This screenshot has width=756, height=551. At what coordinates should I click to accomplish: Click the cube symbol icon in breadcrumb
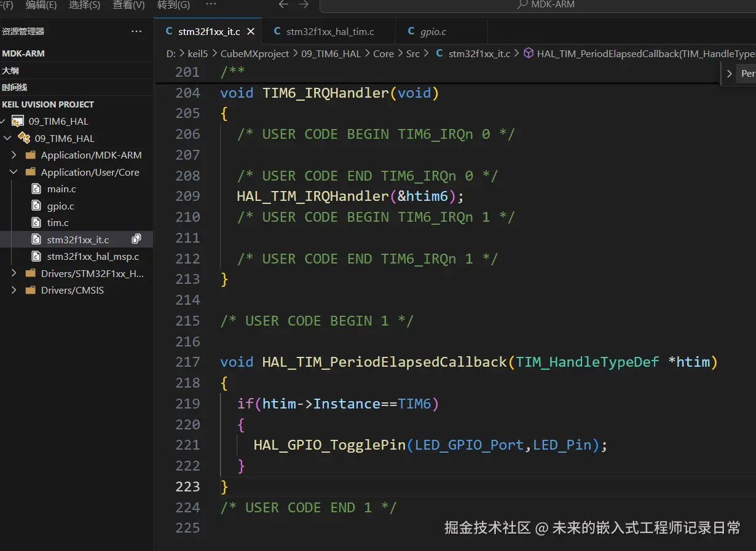pyautogui.click(x=529, y=53)
